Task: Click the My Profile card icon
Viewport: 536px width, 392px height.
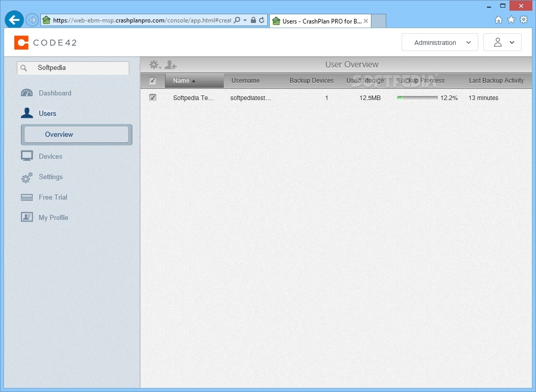Action: tap(27, 217)
